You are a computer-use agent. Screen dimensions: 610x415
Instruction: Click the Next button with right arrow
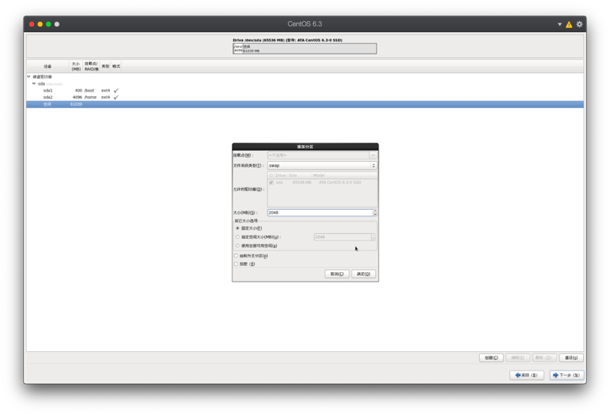[566, 375]
